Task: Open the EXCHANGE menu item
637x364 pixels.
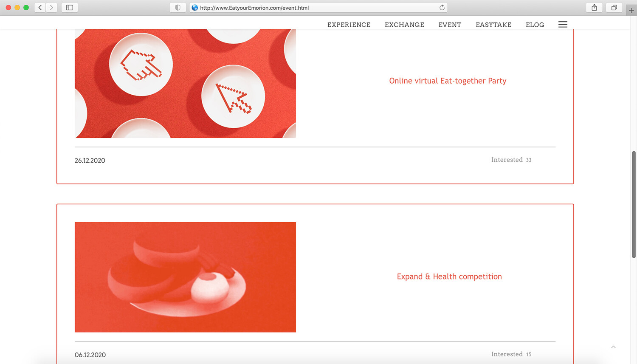Action: click(404, 25)
